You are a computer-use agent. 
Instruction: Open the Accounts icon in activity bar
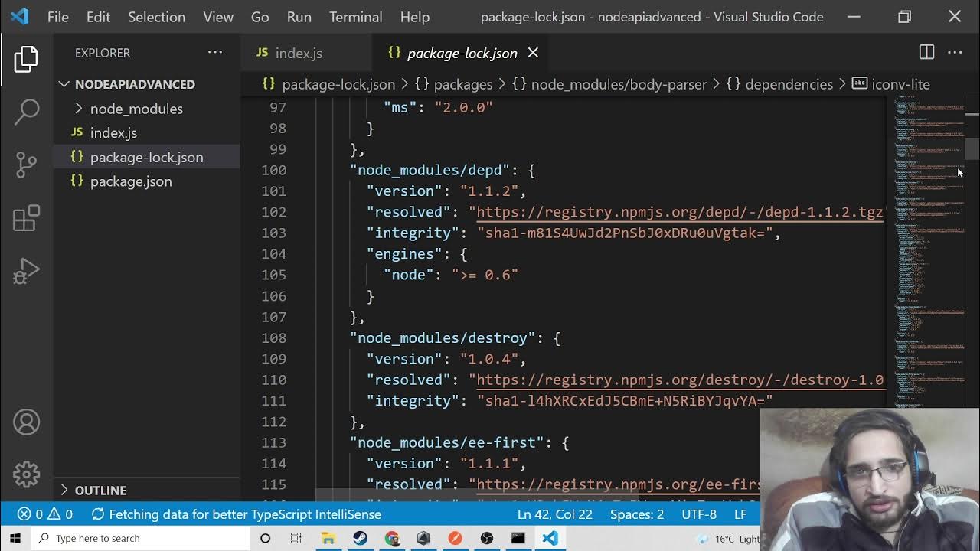pyautogui.click(x=26, y=422)
